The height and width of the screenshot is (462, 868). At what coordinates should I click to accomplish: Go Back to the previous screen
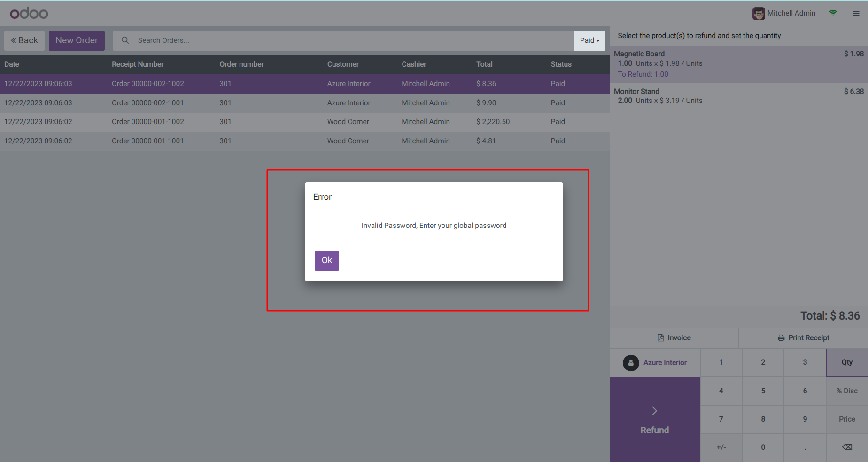click(x=24, y=41)
